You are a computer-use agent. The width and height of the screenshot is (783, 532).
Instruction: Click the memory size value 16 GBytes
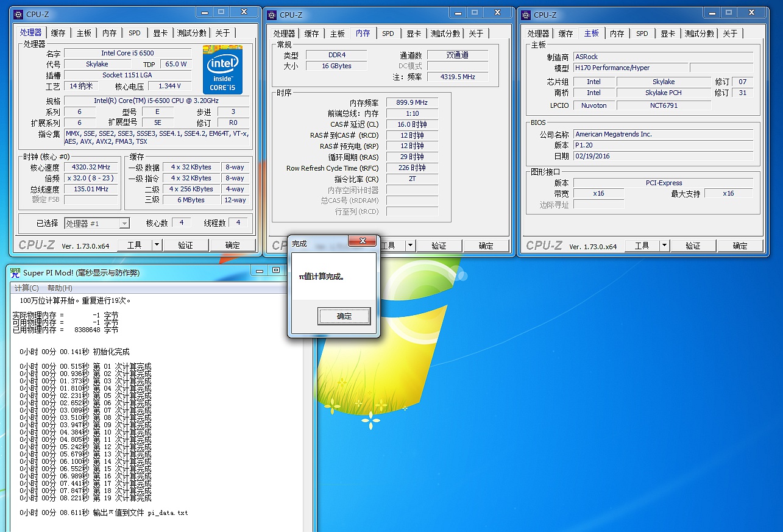click(x=336, y=66)
